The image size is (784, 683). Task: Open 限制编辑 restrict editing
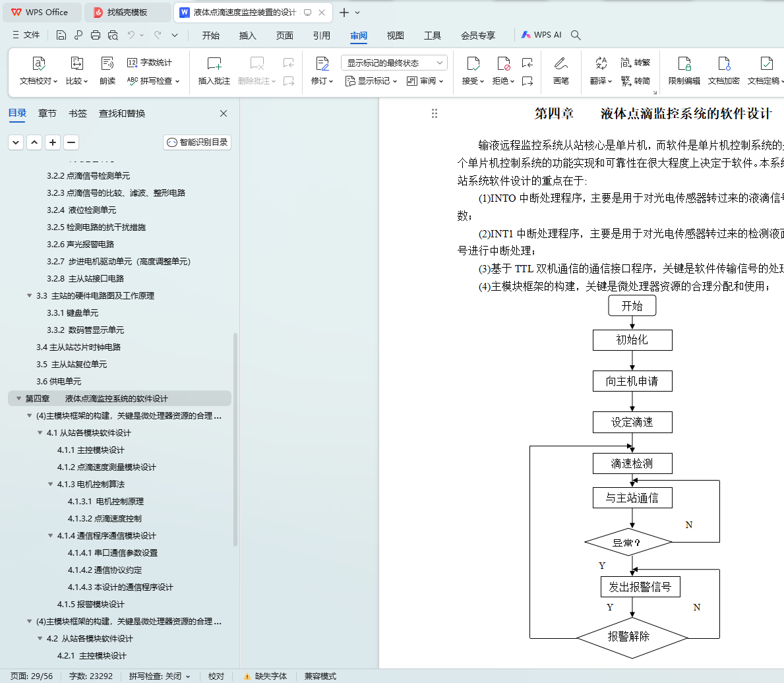coord(684,70)
